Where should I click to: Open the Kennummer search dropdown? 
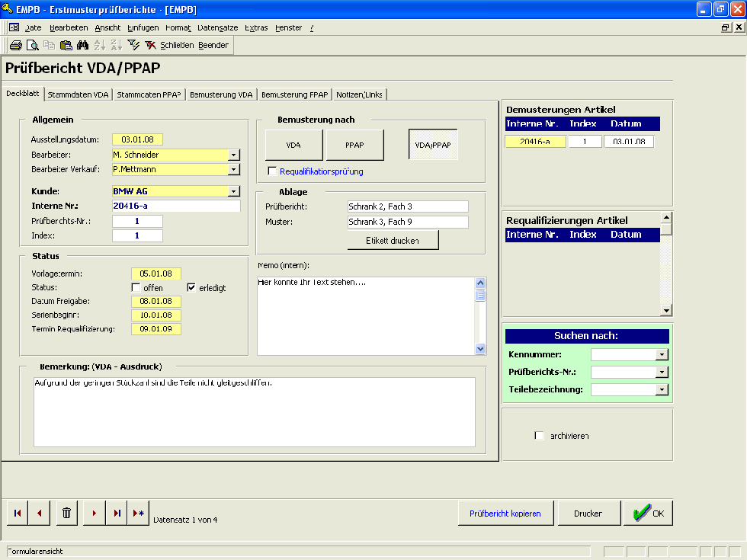pos(662,354)
